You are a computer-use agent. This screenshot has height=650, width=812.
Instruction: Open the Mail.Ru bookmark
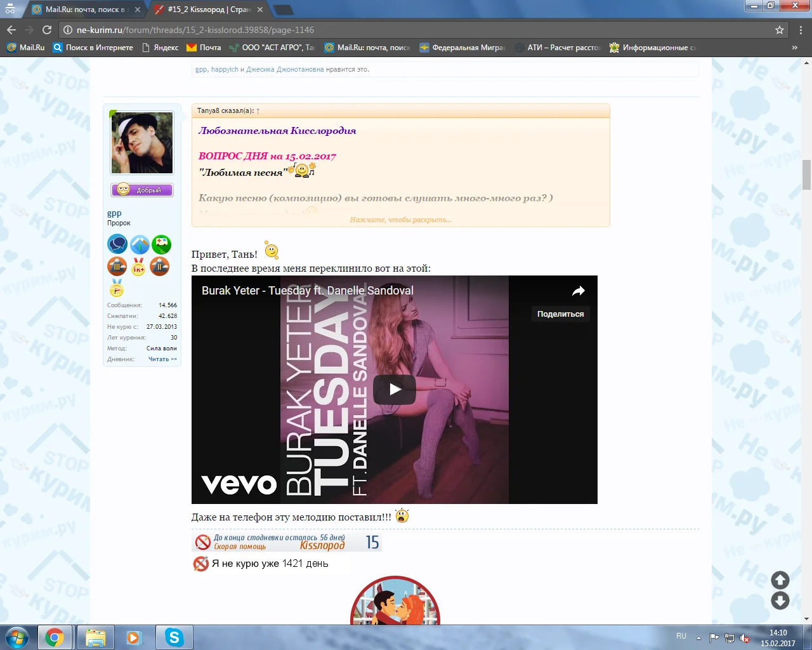coord(25,48)
